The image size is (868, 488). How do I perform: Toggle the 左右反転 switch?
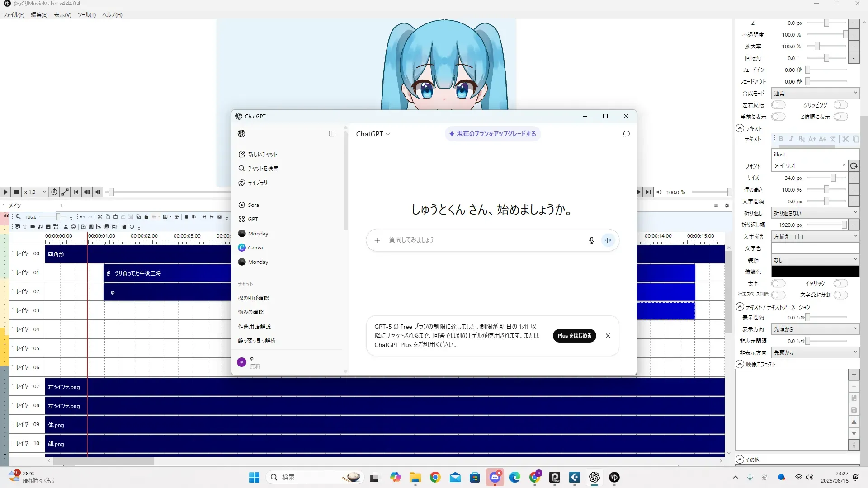778,105
